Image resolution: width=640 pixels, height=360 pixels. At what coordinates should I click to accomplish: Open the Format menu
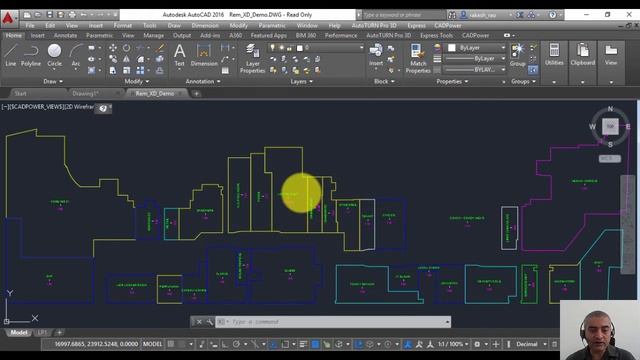pos(122,25)
